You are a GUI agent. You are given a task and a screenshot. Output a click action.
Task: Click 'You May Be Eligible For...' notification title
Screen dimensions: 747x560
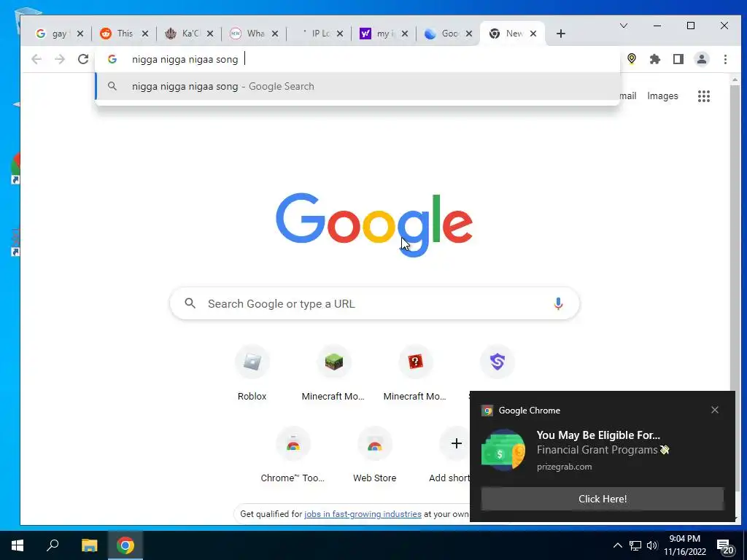(598, 435)
